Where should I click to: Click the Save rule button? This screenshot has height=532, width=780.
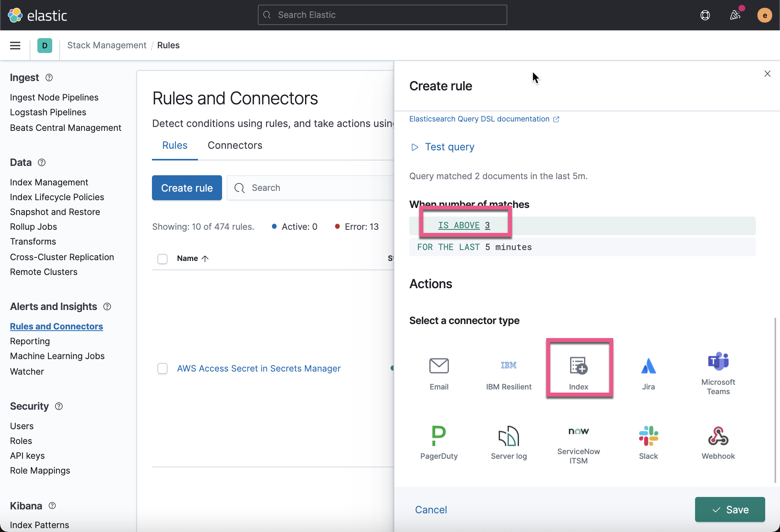[x=730, y=509]
